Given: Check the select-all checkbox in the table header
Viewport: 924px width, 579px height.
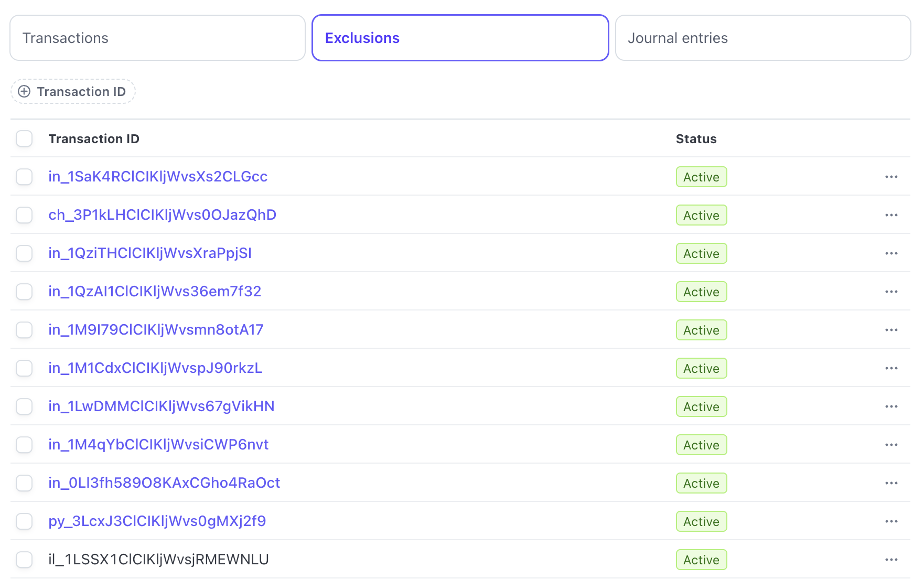Looking at the screenshot, I should pyautogui.click(x=24, y=138).
